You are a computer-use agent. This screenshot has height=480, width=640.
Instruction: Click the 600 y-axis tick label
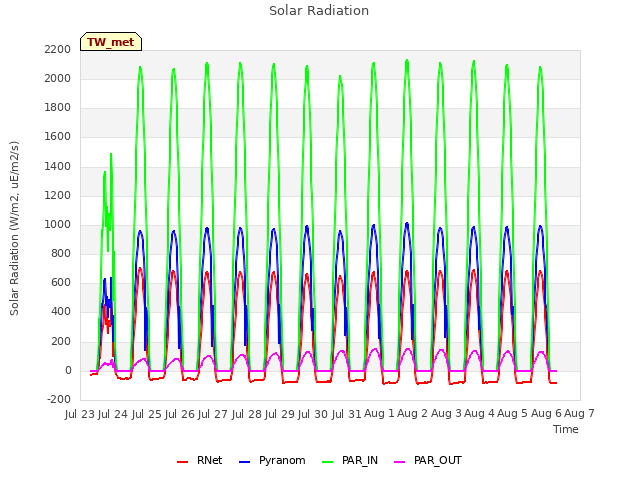point(61,282)
